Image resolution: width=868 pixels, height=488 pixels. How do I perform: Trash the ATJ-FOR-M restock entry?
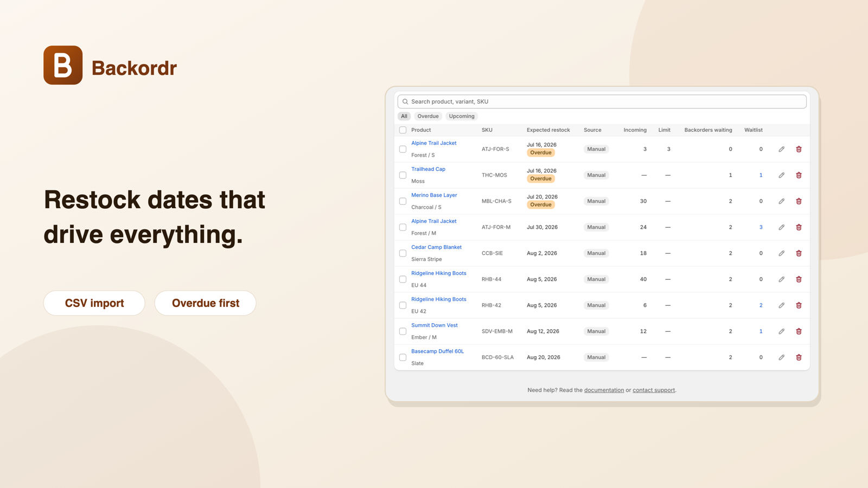[799, 227]
